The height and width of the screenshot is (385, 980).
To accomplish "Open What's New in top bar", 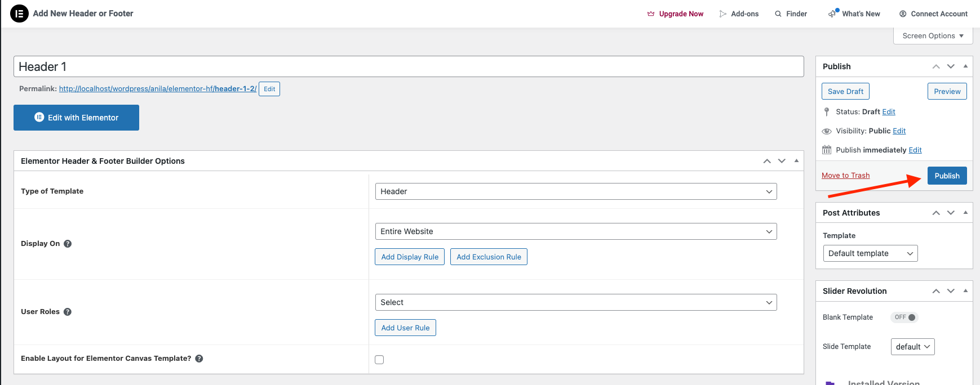I will point(854,14).
